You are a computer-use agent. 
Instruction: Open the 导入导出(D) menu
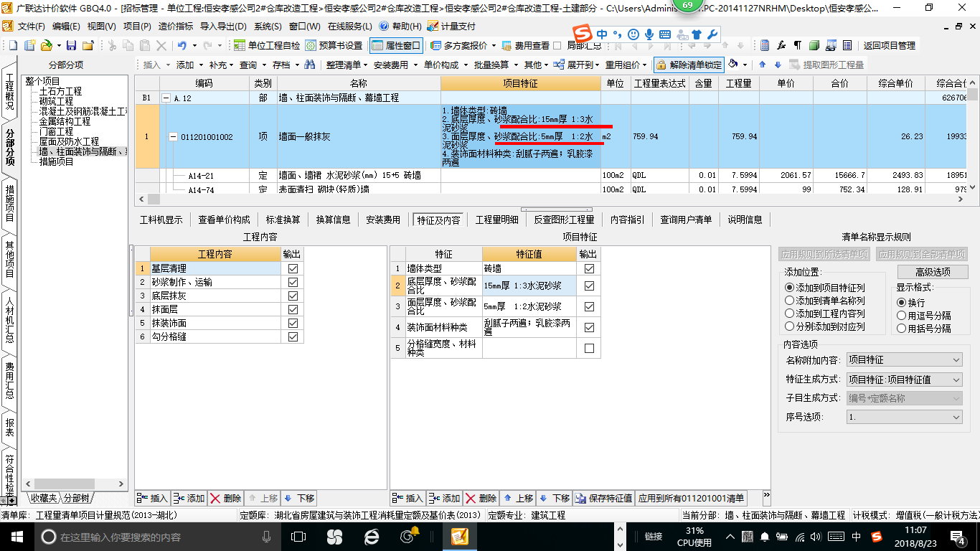tap(223, 26)
